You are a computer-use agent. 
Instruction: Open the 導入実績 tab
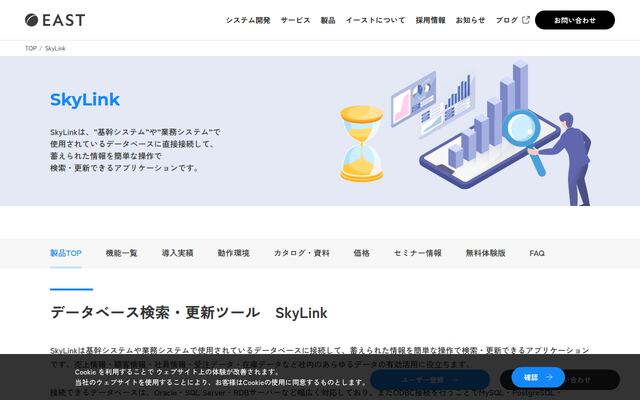(x=178, y=253)
